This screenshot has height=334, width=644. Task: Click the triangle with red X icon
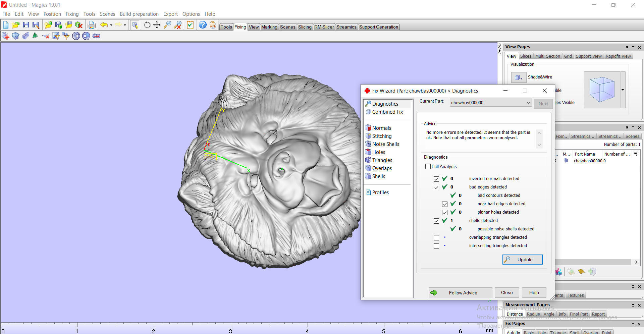point(46,36)
